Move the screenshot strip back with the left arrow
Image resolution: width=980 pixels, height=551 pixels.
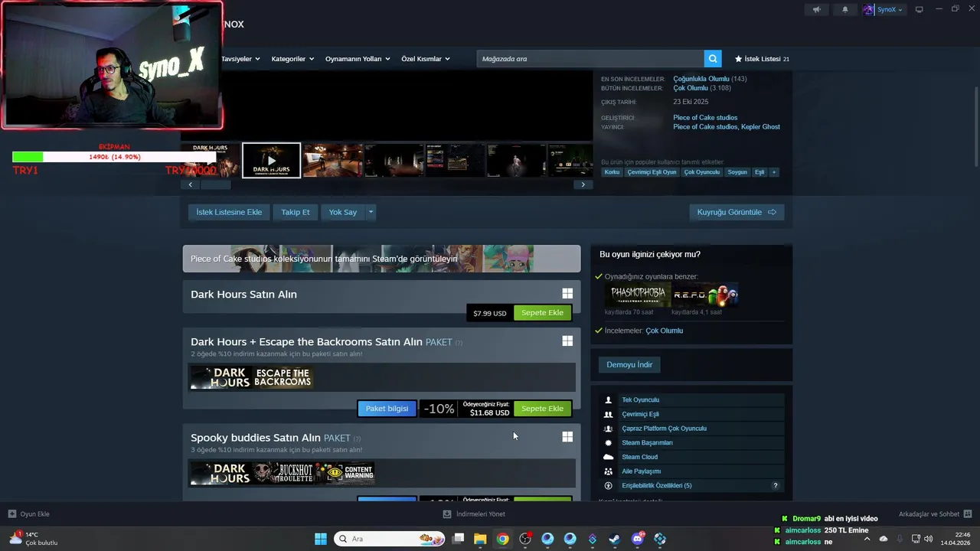pos(191,184)
